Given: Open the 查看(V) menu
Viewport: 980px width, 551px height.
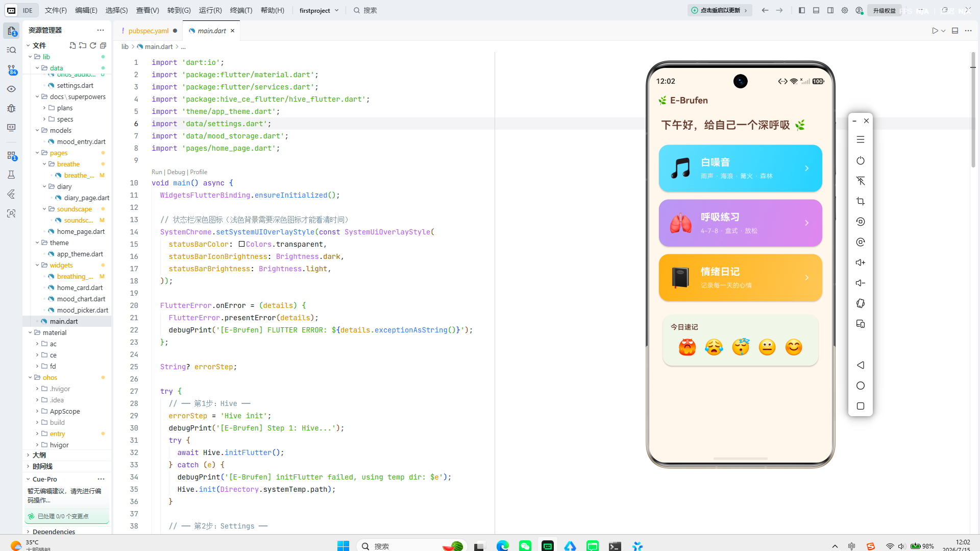Looking at the screenshot, I should (x=148, y=10).
